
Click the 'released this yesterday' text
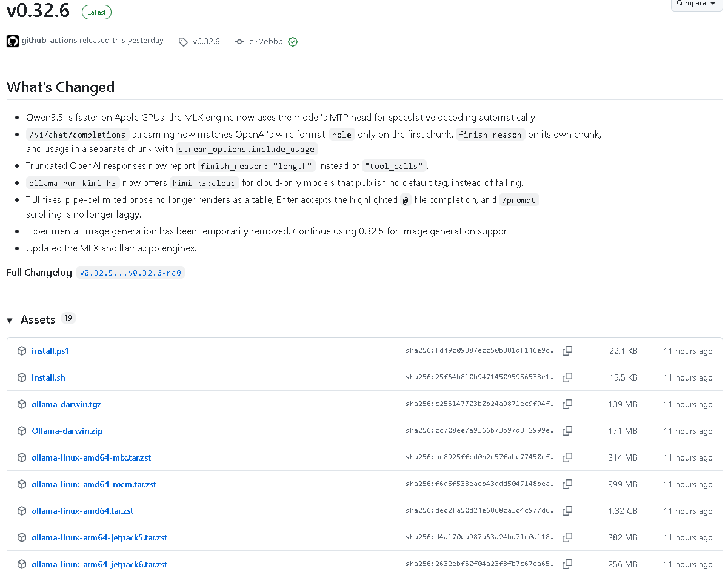[x=121, y=41]
